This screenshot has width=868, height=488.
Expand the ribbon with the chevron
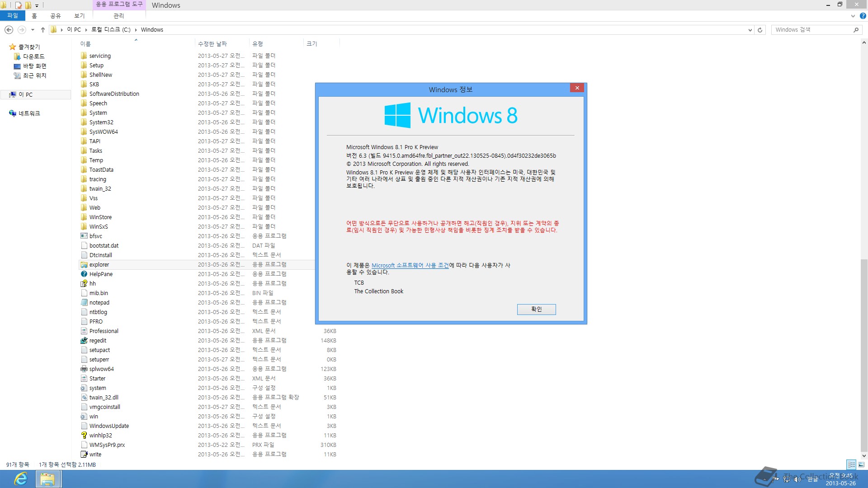pos(853,16)
